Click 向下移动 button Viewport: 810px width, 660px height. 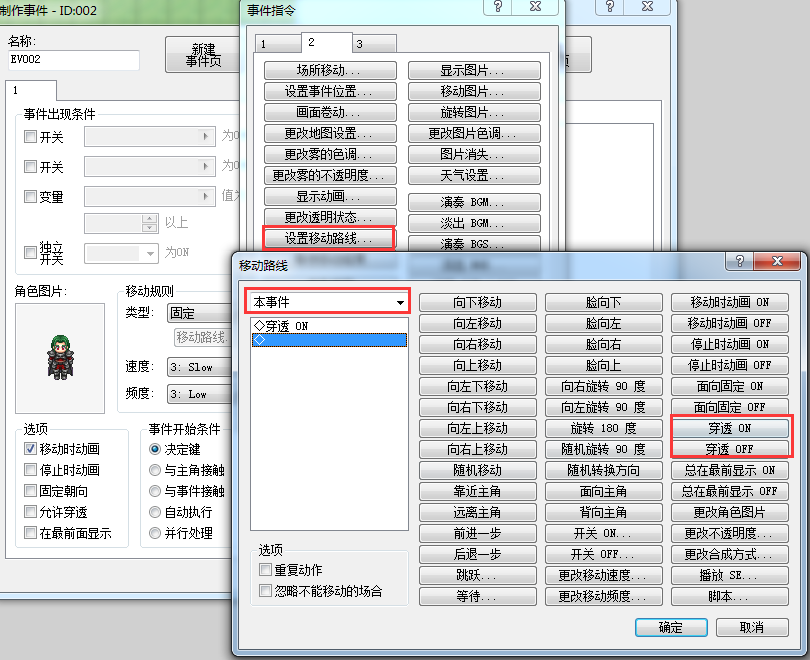477,302
